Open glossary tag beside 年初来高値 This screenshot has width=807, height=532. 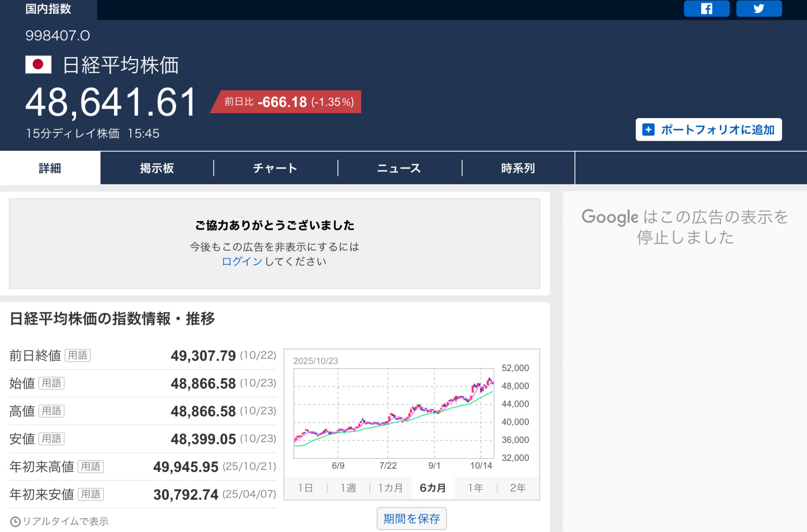pyautogui.click(x=91, y=466)
